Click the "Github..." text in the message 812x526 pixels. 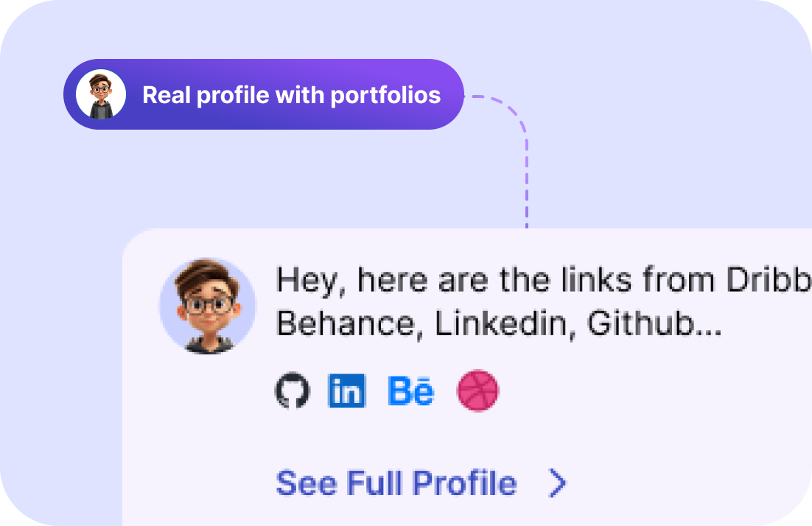[654, 325]
